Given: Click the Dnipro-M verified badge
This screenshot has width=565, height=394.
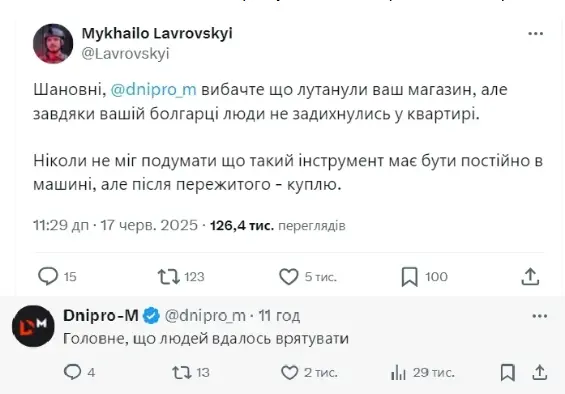Looking at the screenshot, I should [151, 316].
